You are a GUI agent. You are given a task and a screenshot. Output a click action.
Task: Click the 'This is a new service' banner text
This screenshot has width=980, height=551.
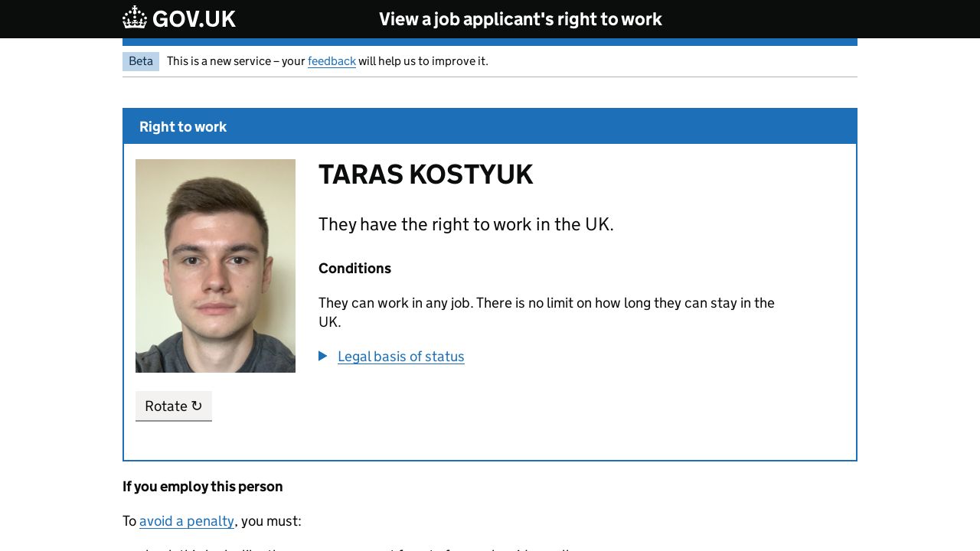235,61
